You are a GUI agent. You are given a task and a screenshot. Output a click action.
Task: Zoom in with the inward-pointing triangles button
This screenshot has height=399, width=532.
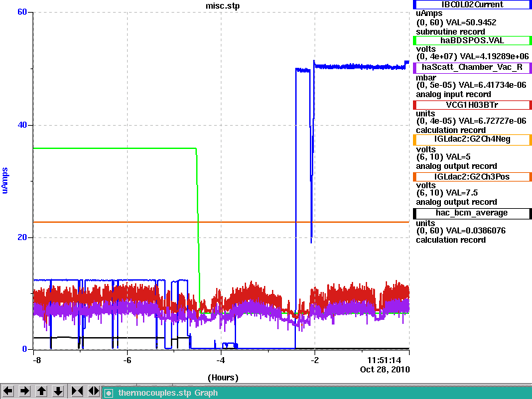pyautogui.click(x=77, y=391)
